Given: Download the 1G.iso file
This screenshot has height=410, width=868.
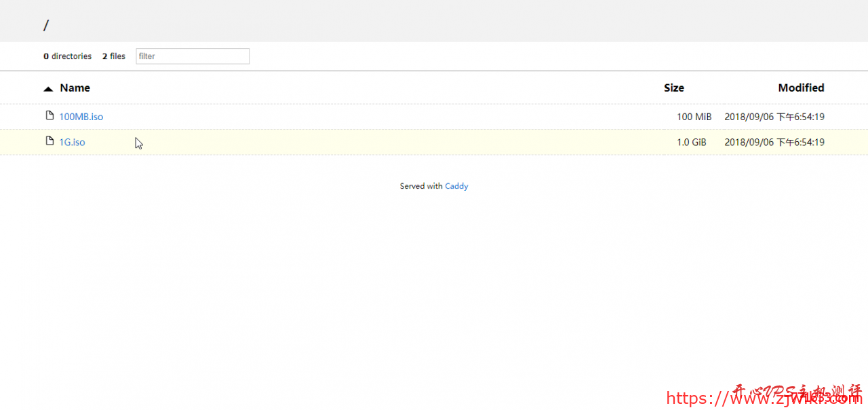Looking at the screenshot, I should 72,143.
